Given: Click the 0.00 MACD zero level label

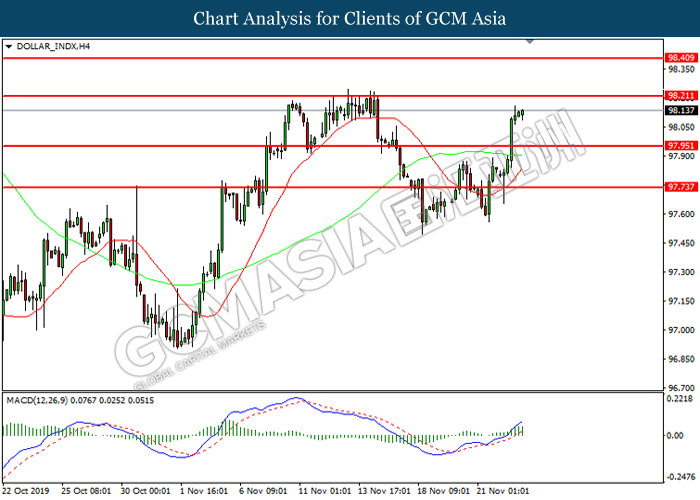Looking at the screenshot, I should tap(675, 435).
